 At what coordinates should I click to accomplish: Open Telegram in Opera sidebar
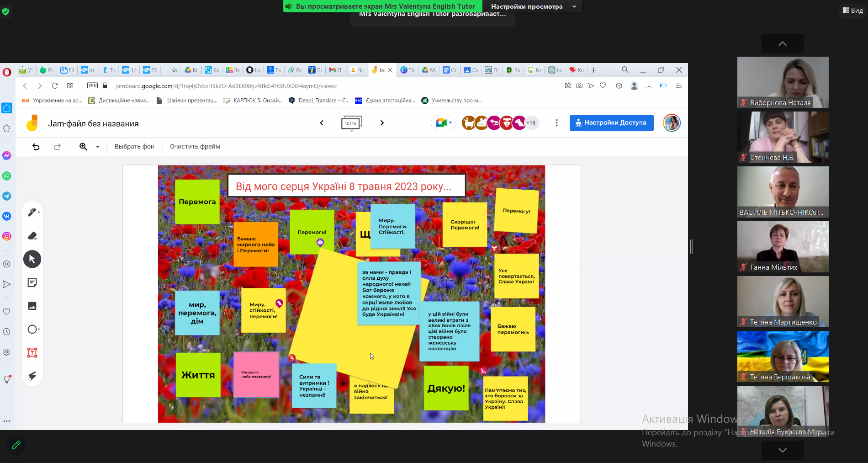[x=6, y=196]
